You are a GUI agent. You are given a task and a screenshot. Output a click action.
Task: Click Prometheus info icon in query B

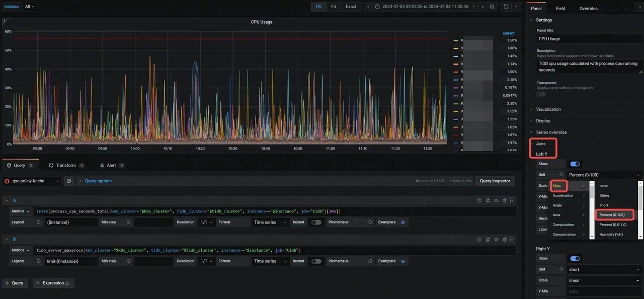point(370,261)
